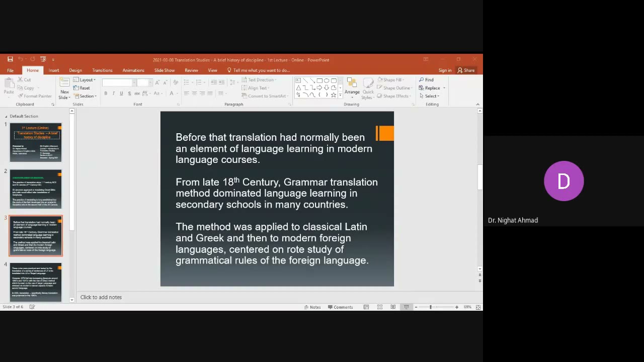Collapse the Default Section in slide panel

[6, 116]
